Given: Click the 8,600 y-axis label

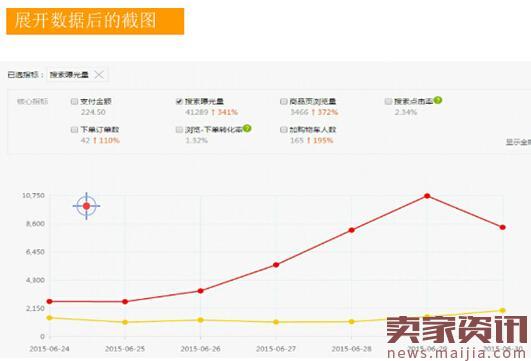Looking at the screenshot, I should click(x=35, y=224).
